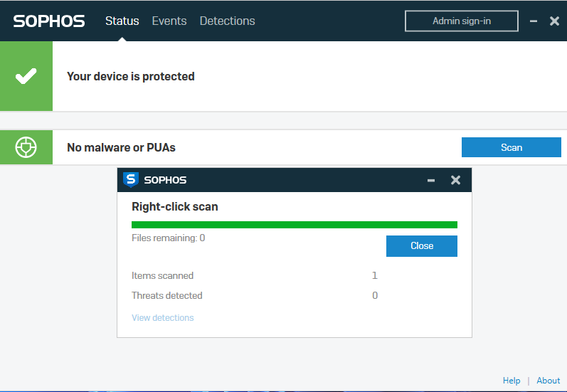Close the main Sophos window
Screen dimensions: 567x392
(555, 21)
